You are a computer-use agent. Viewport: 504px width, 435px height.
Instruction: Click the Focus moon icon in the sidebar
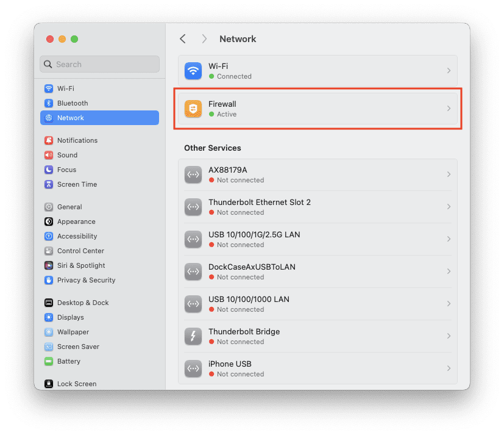49,170
